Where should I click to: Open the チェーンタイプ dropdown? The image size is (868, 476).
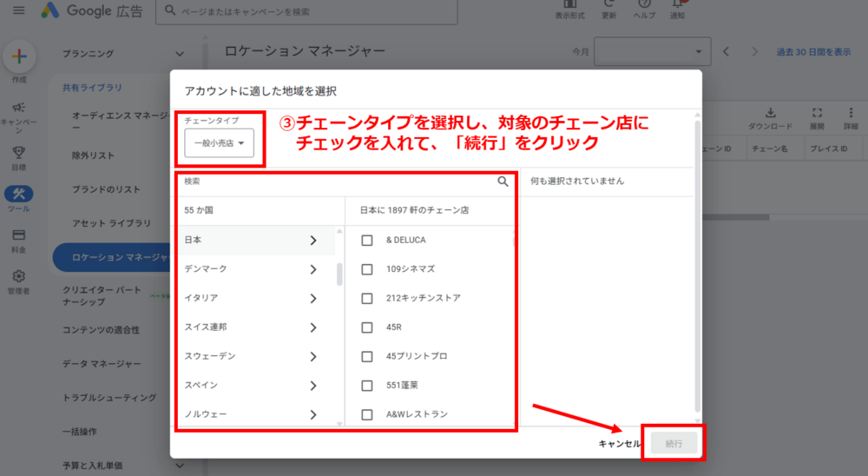(x=220, y=144)
